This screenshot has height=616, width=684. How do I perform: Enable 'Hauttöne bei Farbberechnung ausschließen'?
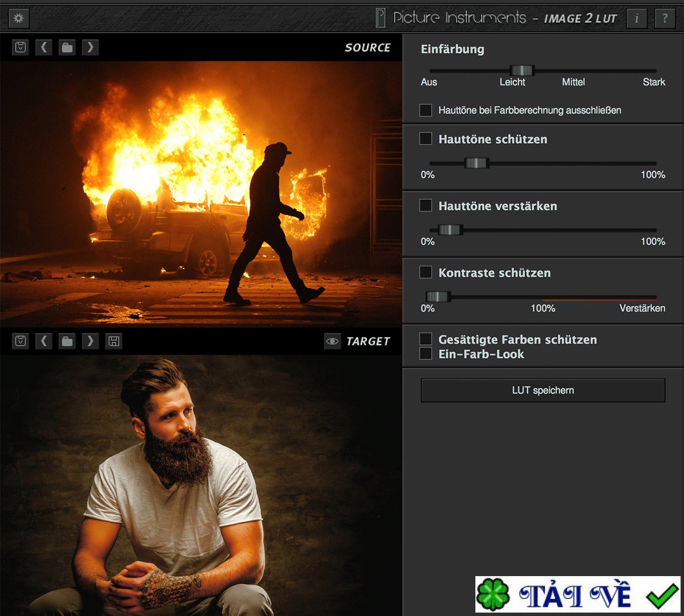point(426,110)
